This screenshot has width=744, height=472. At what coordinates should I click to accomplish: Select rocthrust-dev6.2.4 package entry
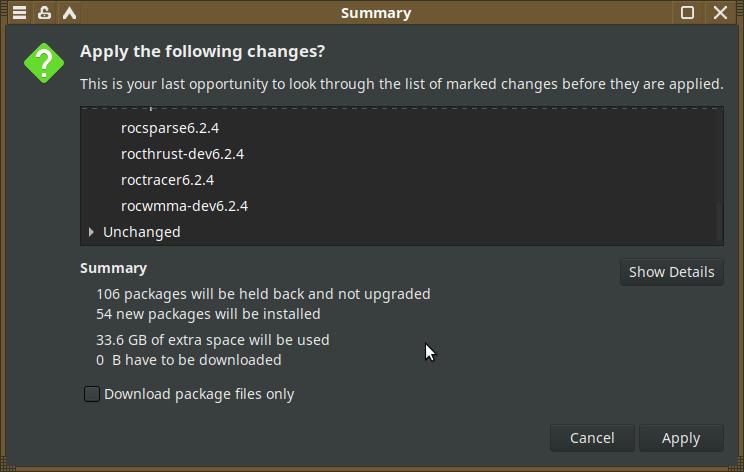point(182,154)
